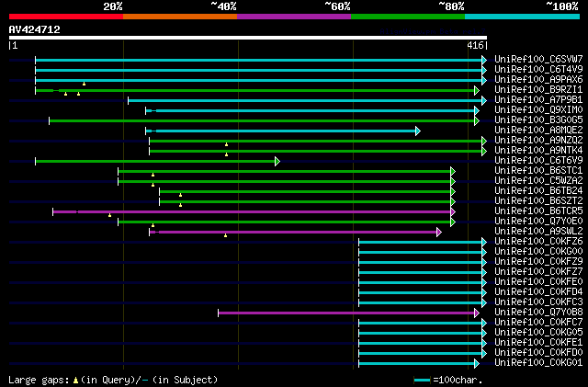This screenshot has width=588, height=387.
Task: Click the arrowhead ending the UniRef100_A8MQE2 alignment
Action: coord(418,131)
